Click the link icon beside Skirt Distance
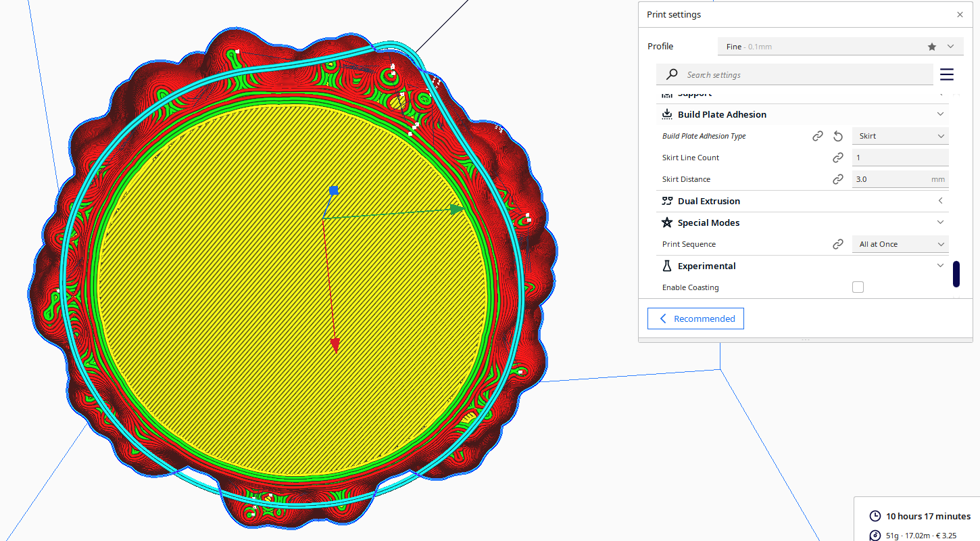Image resolution: width=980 pixels, height=541 pixels. pyautogui.click(x=838, y=179)
